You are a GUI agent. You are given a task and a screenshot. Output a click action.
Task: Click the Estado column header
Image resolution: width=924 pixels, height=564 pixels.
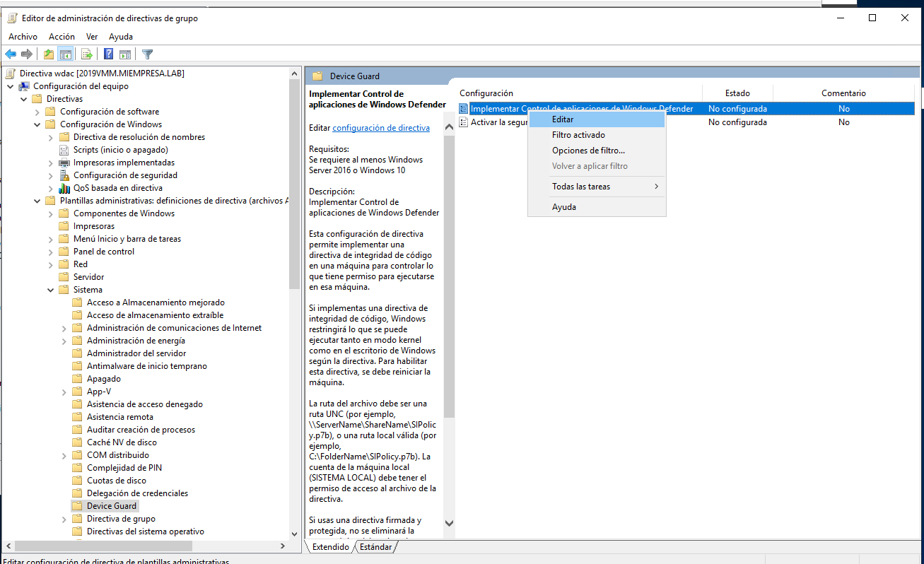737,93
